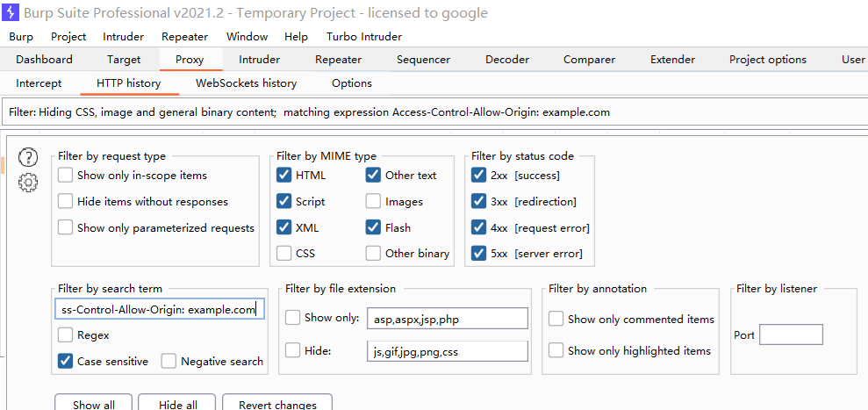
Task: Switch to the Dashboard tab
Action: 44,60
